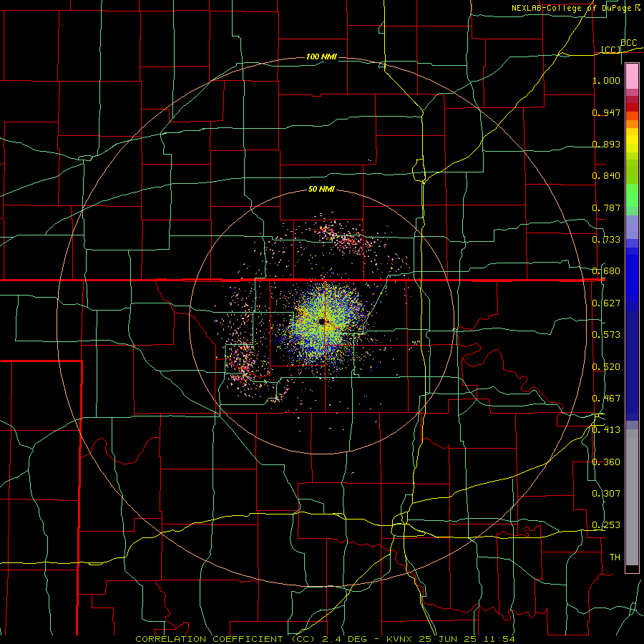644x644 pixels.
Task: Pick the pink swatch atop the color bar
Action: pyautogui.click(x=632, y=77)
